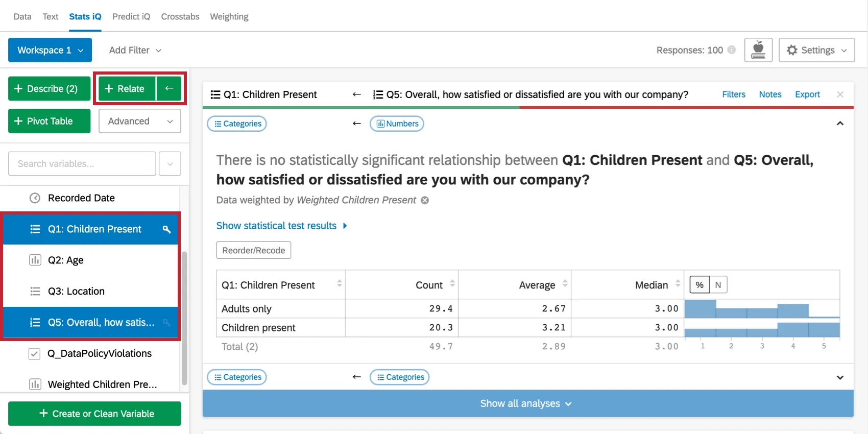Click the Settings gear icon
The width and height of the screenshot is (868, 434).
pyautogui.click(x=792, y=50)
